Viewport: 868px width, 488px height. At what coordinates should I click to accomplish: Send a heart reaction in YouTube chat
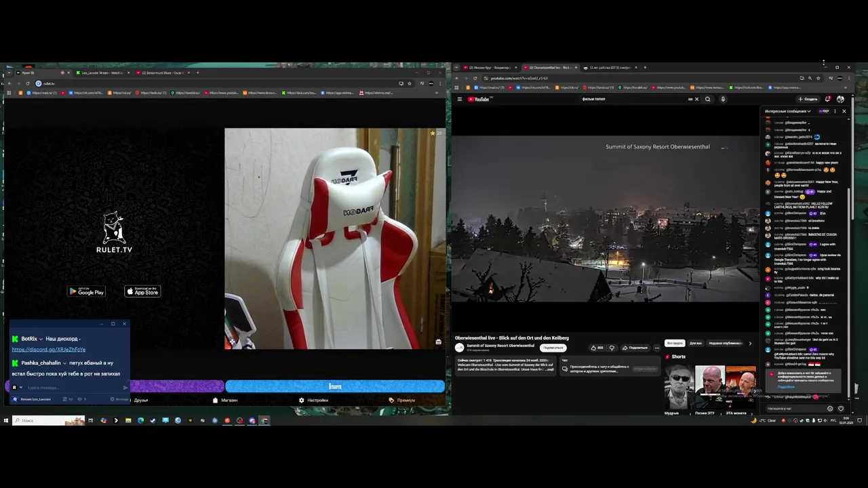842,409
